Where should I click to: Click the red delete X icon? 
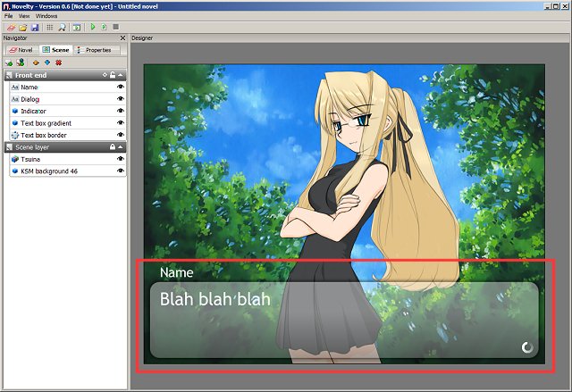pyautogui.click(x=58, y=63)
